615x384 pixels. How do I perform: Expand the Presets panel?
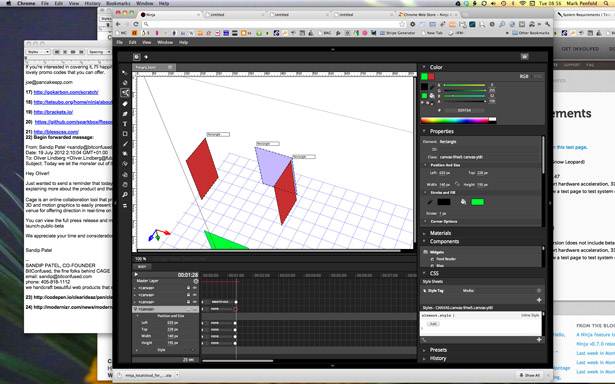pyautogui.click(x=424, y=350)
